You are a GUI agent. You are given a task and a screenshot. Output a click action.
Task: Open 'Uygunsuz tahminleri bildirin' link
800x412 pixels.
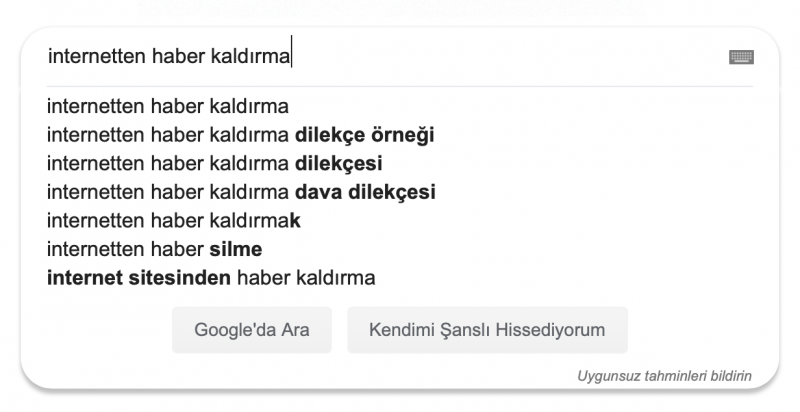[664, 376]
